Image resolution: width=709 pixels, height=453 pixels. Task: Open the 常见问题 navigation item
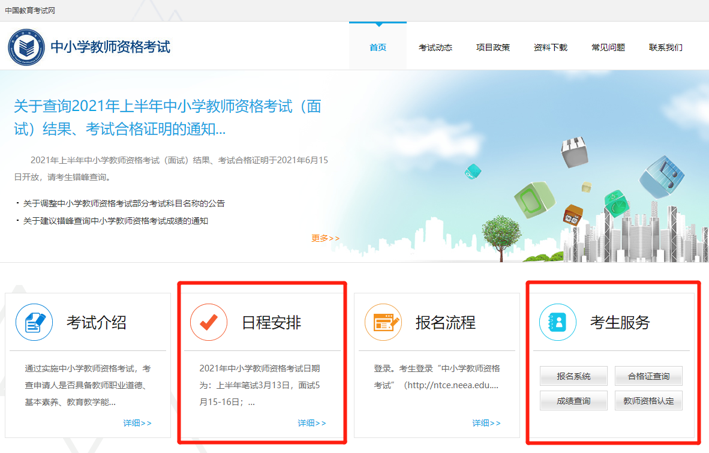coord(608,47)
